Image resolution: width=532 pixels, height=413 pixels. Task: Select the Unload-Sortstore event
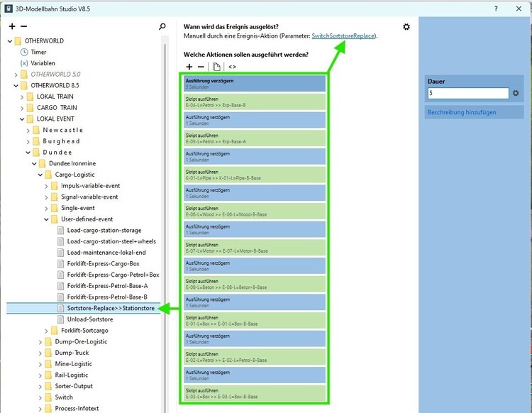(x=89, y=319)
